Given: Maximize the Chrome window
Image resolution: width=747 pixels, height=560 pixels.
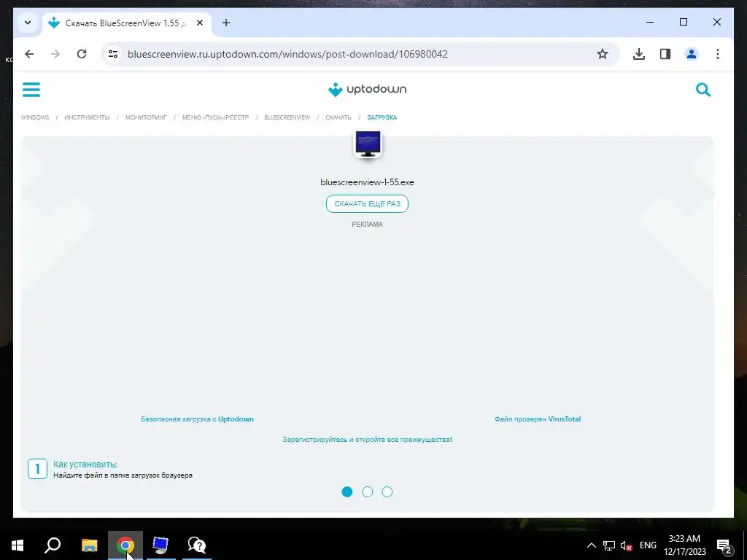Looking at the screenshot, I should click(x=683, y=22).
